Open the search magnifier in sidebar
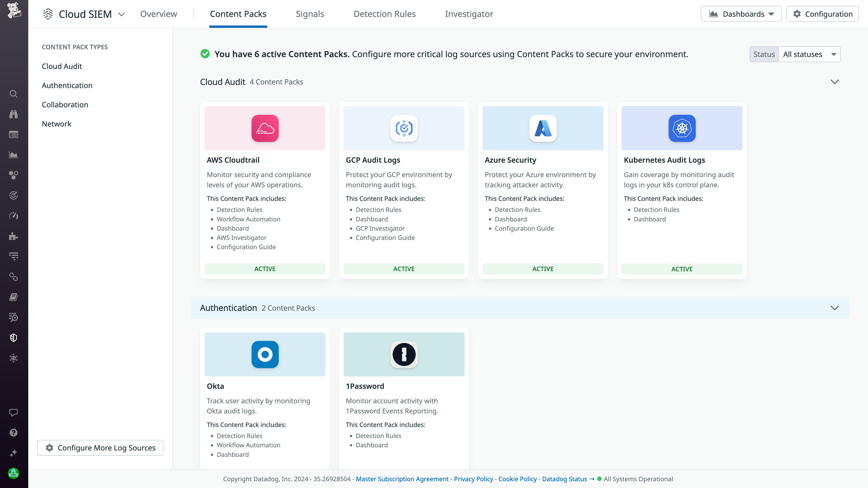This screenshot has width=868, height=488. tap(14, 94)
